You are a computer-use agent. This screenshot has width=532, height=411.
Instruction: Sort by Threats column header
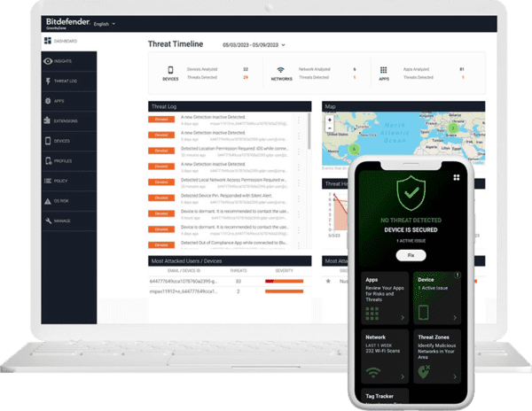click(x=239, y=271)
